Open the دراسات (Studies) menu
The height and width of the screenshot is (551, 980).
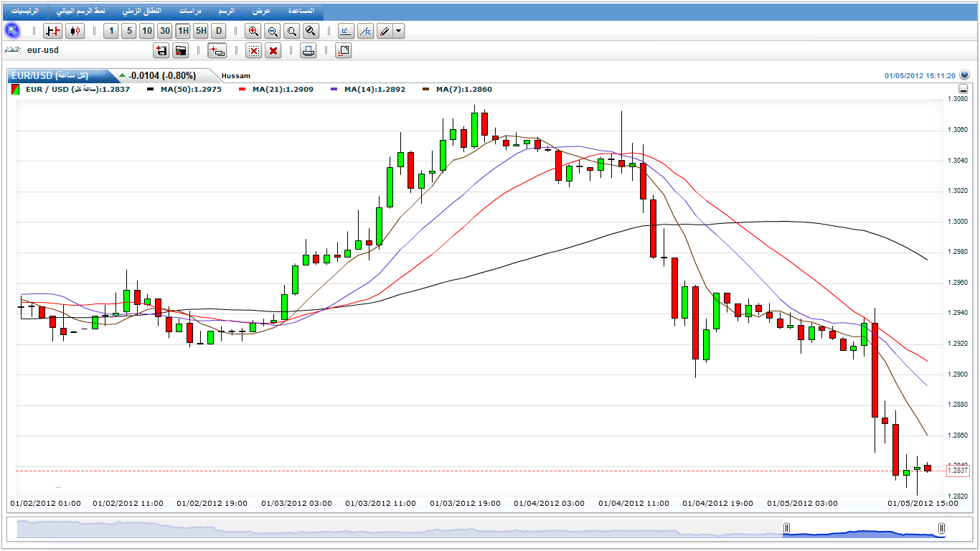pos(189,11)
